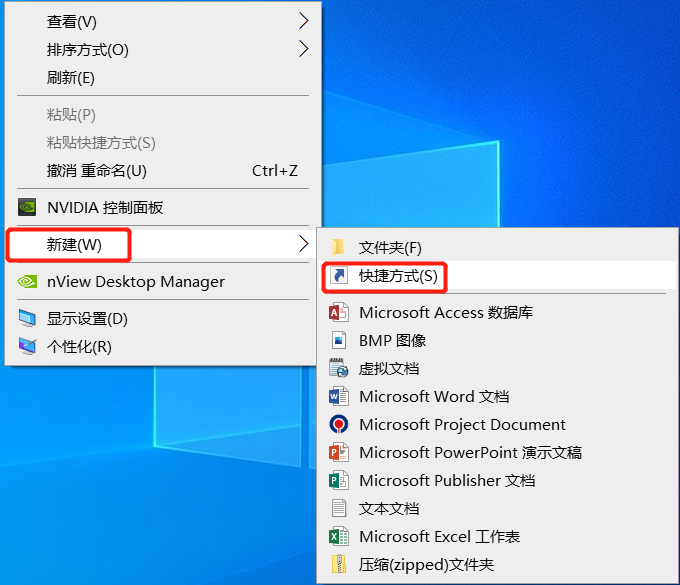Click the yellow 文件夹 folder icon
The height and width of the screenshot is (585, 680).
point(338,247)
